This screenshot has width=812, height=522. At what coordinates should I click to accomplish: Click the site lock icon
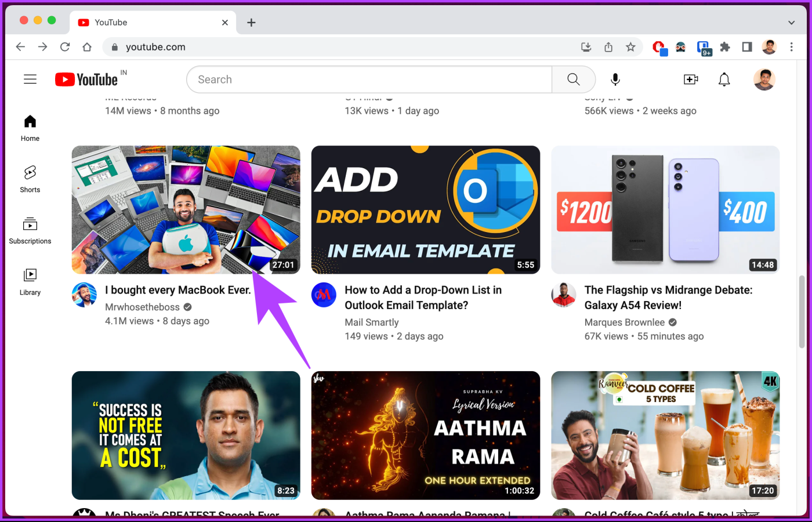pyautogui.click(x=114, y=47)
